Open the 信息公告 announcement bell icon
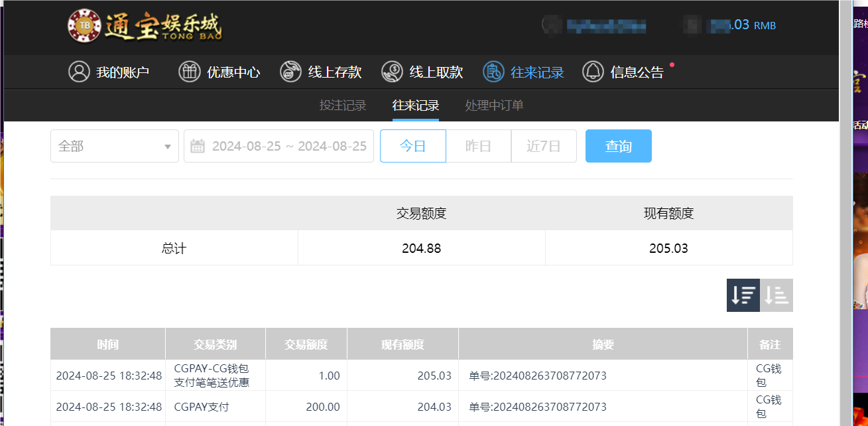Image resolution: width=868 pixels, height=426 pixels. (x=593, y=71)
